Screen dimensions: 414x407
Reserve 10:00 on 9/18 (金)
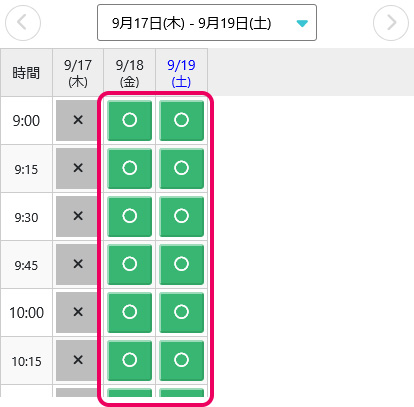click(x=130, y=312)
